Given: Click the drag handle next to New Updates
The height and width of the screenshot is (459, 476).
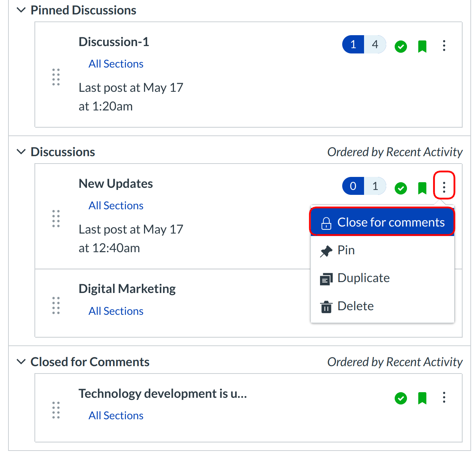Looking at the screenshot, I should [56, 218].
